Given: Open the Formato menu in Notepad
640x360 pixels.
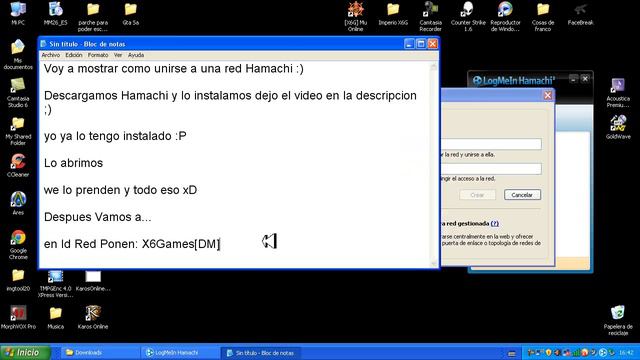Looking at the screenshot, I should click(98, 55).
